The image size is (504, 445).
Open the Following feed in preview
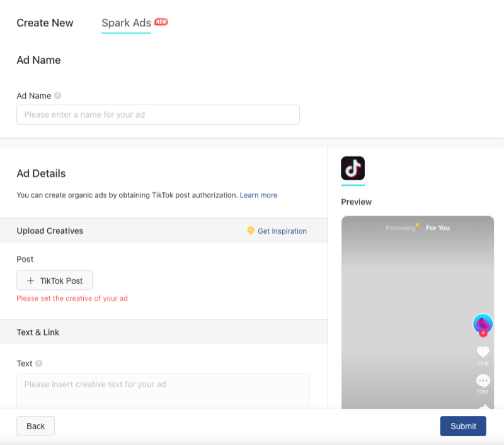point(401,228)
